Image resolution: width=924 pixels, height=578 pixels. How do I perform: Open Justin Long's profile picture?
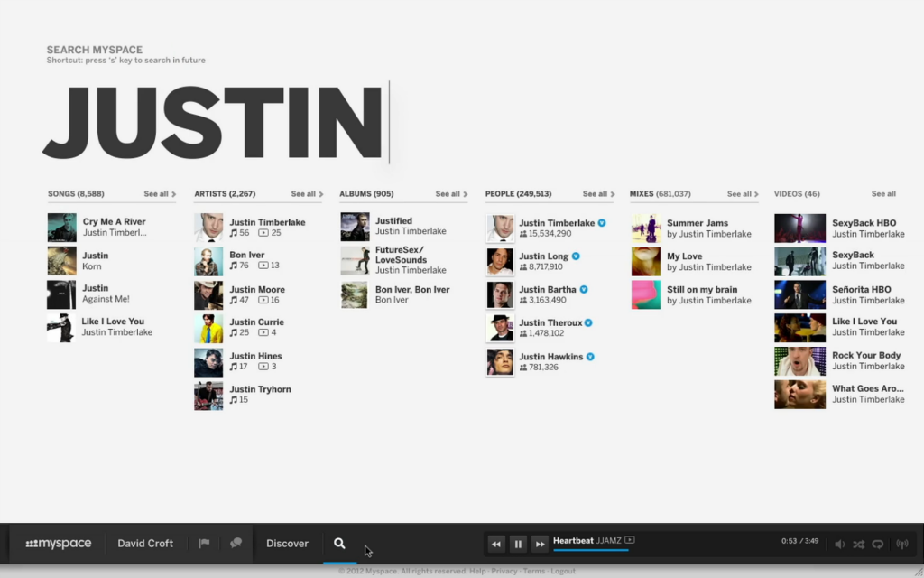point(500,261)
